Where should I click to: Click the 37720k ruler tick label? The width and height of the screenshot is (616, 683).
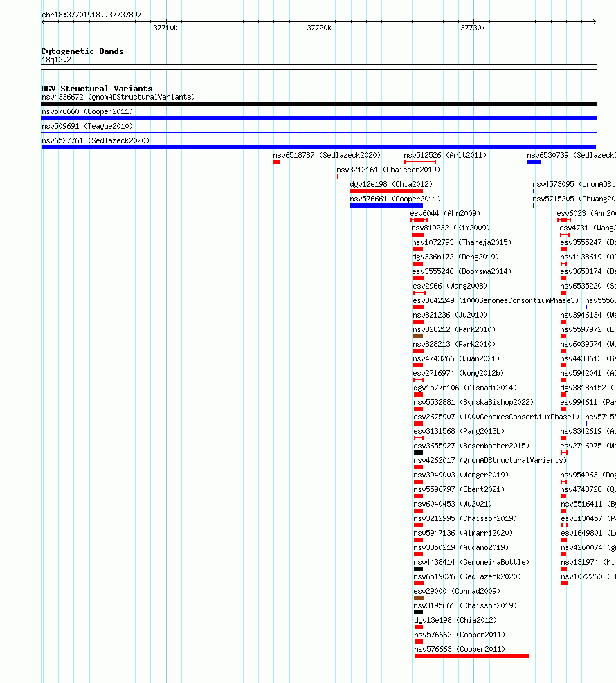(x=319, y=28)
